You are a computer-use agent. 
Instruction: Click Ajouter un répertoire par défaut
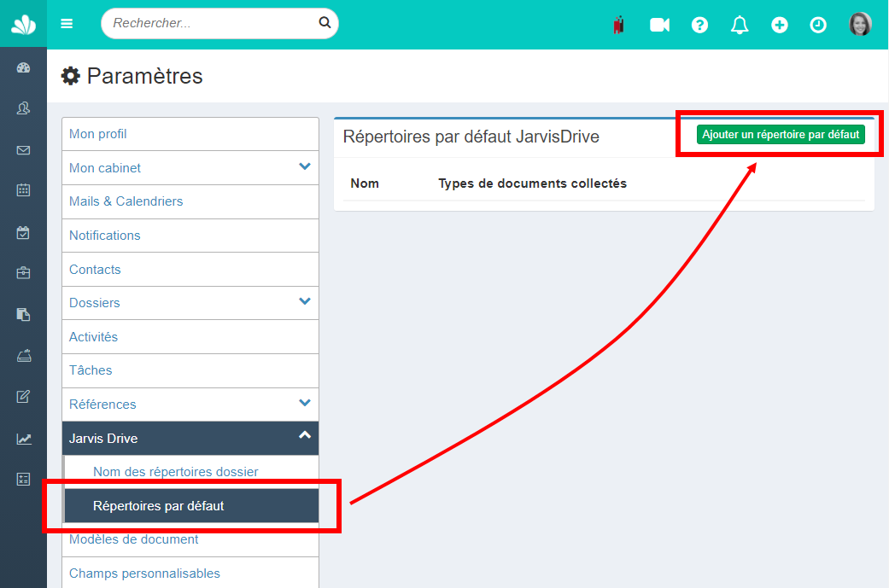pyautogui.click(x=781, y=134)
